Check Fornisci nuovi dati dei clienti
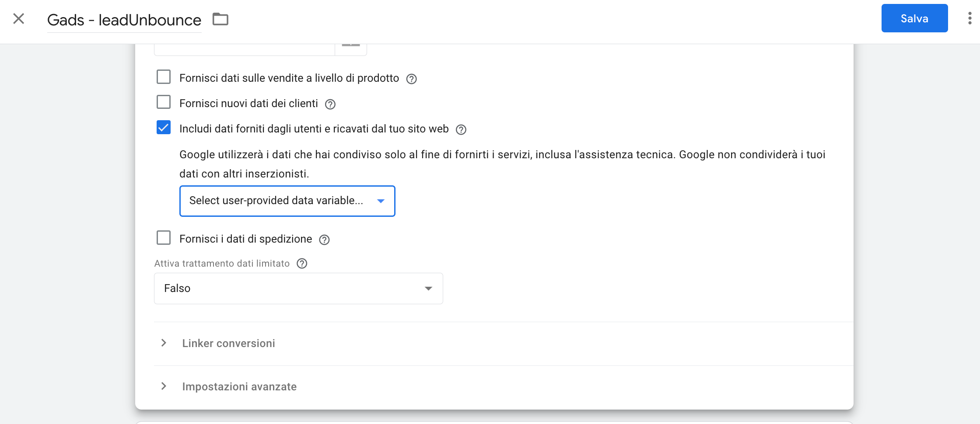Image resolution: width=980 pixels, height=424 pixels. [164, 103]
